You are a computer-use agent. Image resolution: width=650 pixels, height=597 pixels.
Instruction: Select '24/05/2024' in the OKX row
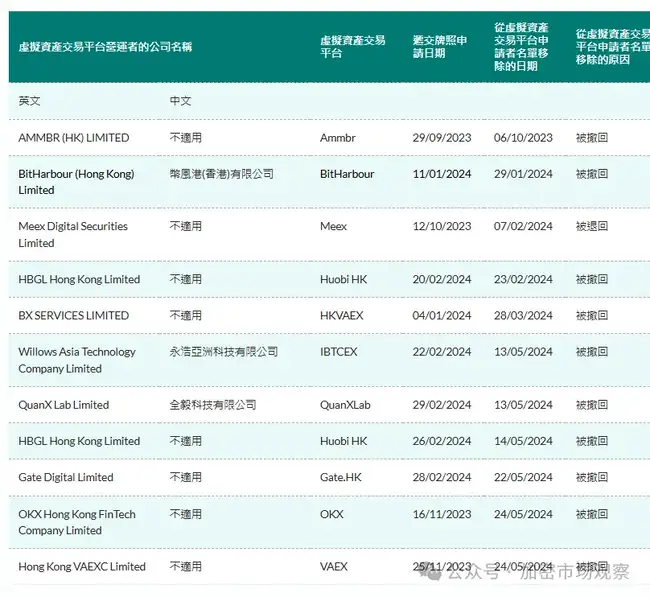click(x=523, y=514)
